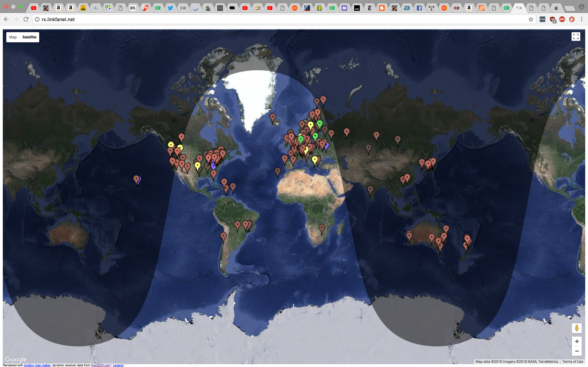
Task: Open the KiwiSDR.com link
Action: click(x=101, y=365)
